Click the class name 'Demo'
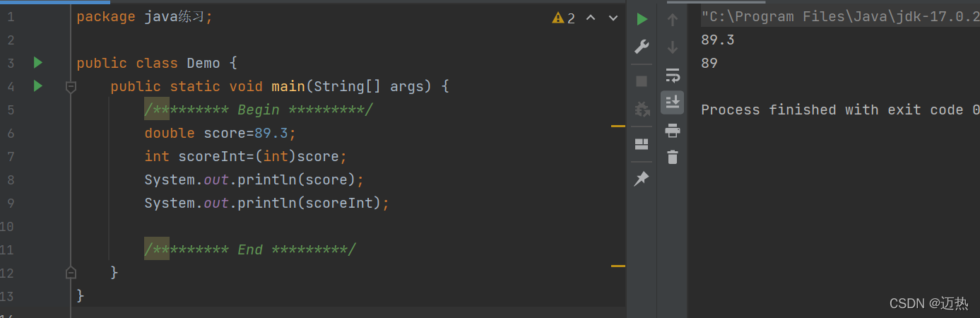Image resolution: width=980 pixels, height=318 pixels. (203, 63)
